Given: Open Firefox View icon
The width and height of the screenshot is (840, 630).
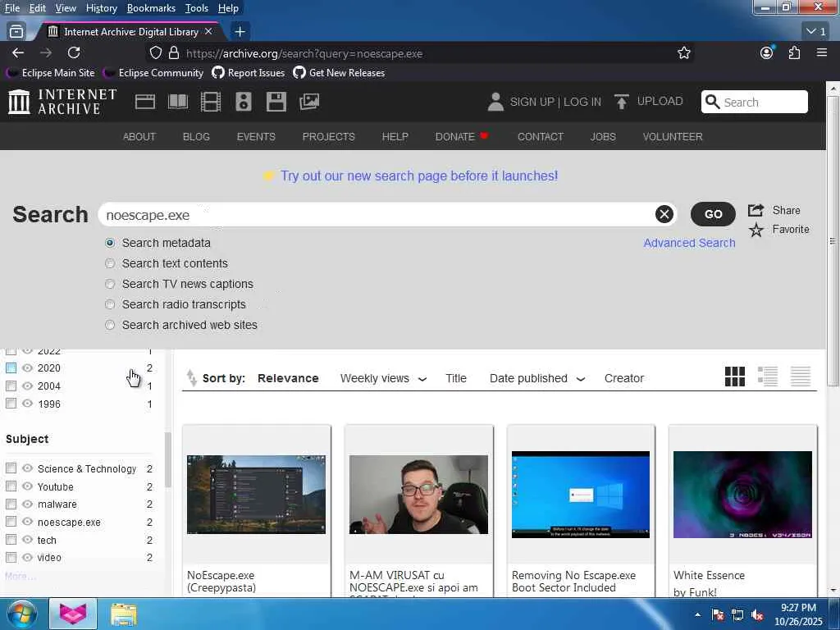Looking at the screenshot, I should [x=16, y=32].
